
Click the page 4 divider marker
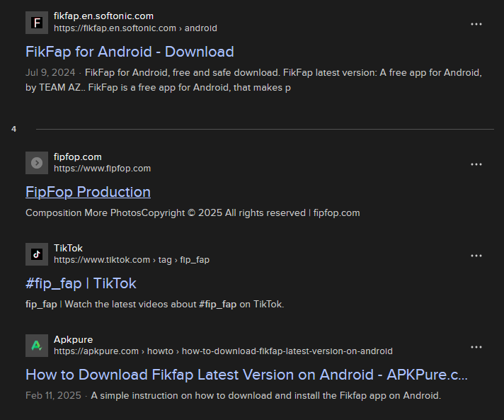click(x=14, y=129)
